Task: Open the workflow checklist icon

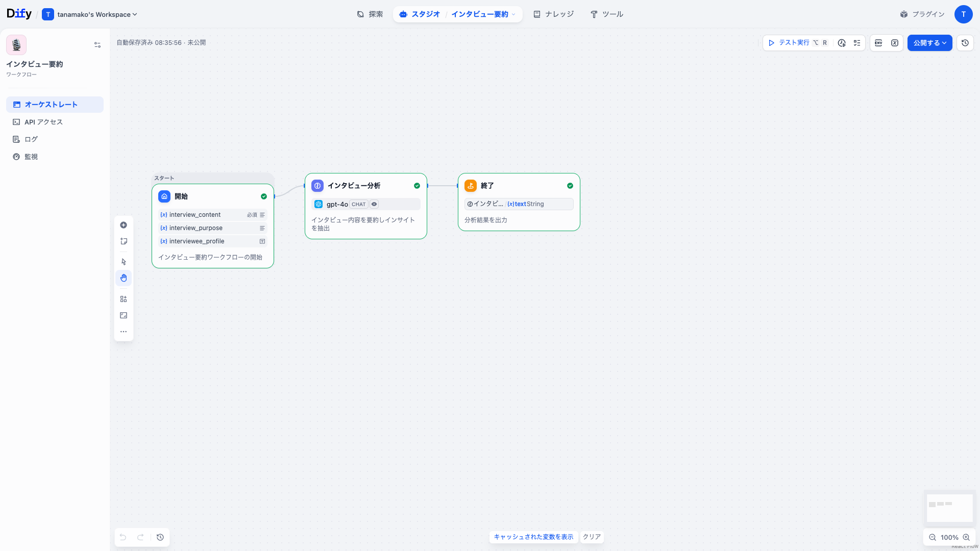Action: click(857, 43)
